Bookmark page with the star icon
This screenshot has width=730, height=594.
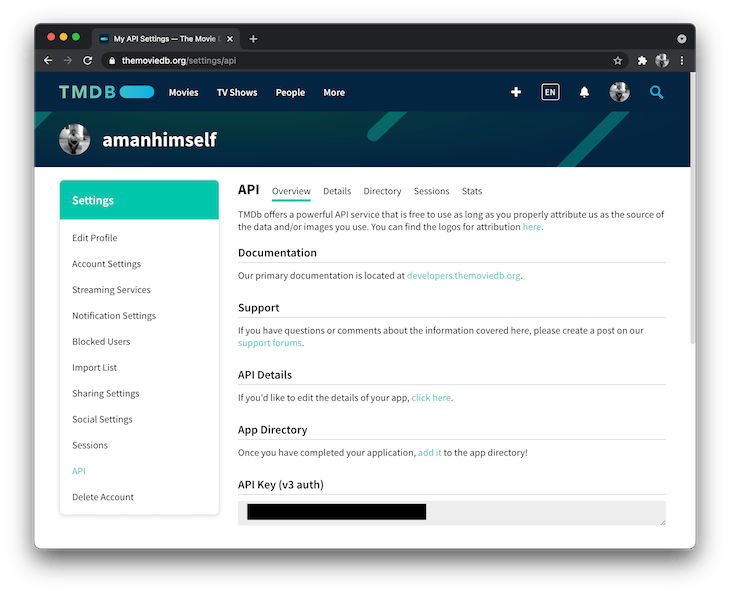618,60
